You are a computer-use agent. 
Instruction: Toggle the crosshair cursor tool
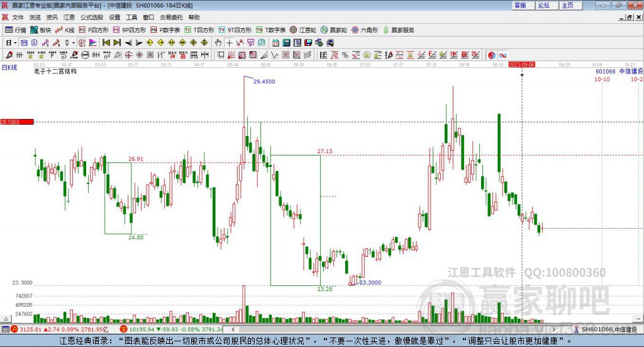click(x=229, y=43)
